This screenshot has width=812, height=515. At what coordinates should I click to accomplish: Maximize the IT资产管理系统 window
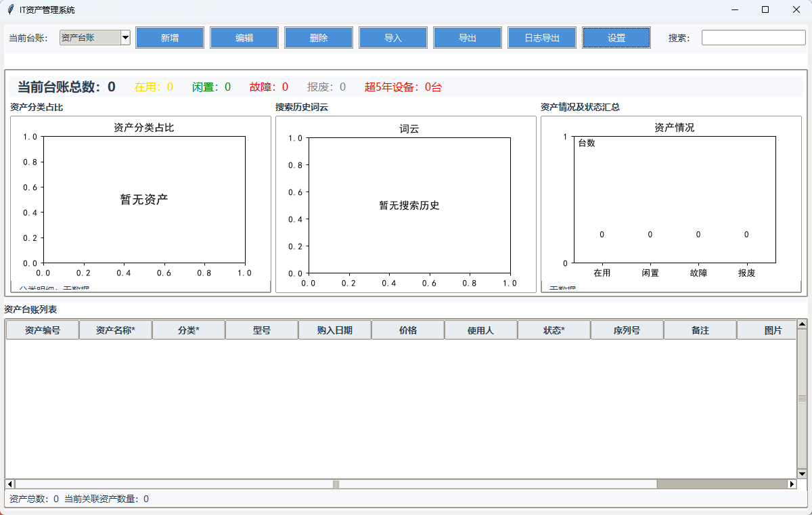click(765, 9)
